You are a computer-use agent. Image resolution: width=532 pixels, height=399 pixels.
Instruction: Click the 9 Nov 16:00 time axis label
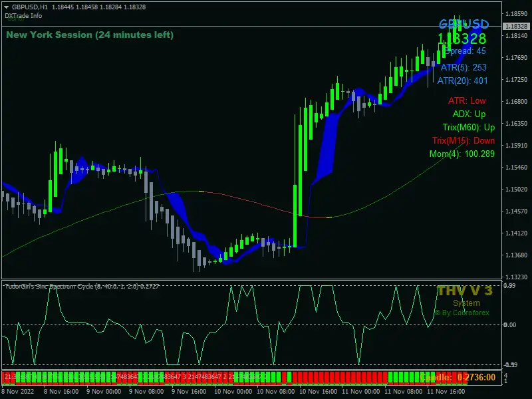tap(189, 392)
